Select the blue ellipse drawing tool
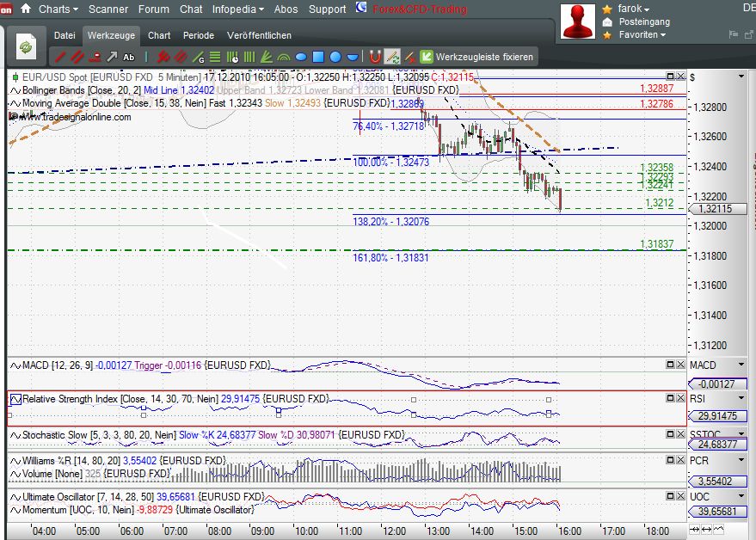 301,58
